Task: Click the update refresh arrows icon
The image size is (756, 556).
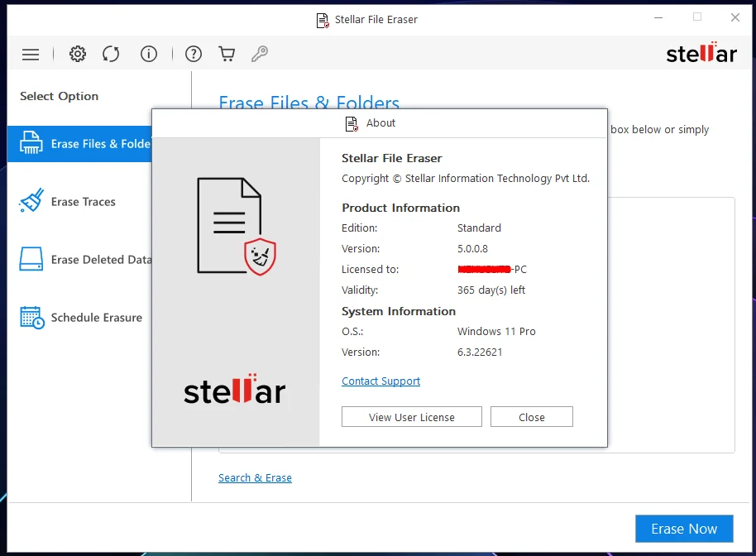Action: pyautogui.click(x=111, y=54)
